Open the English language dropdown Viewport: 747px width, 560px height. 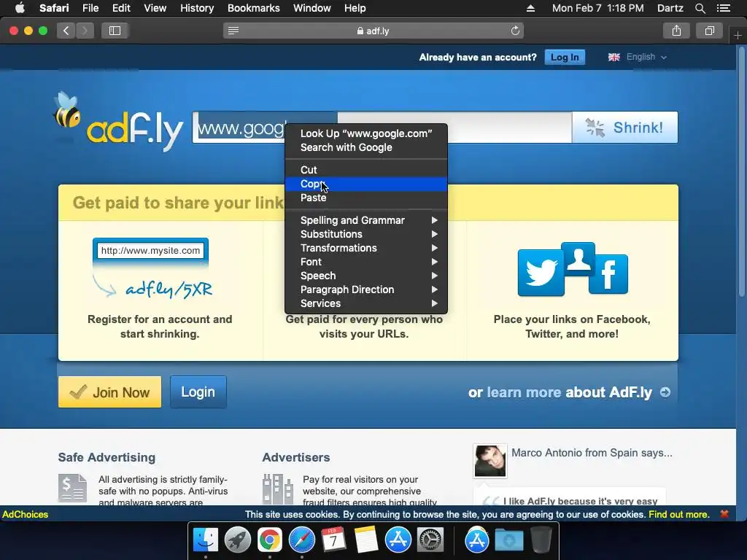coord(638,57)
